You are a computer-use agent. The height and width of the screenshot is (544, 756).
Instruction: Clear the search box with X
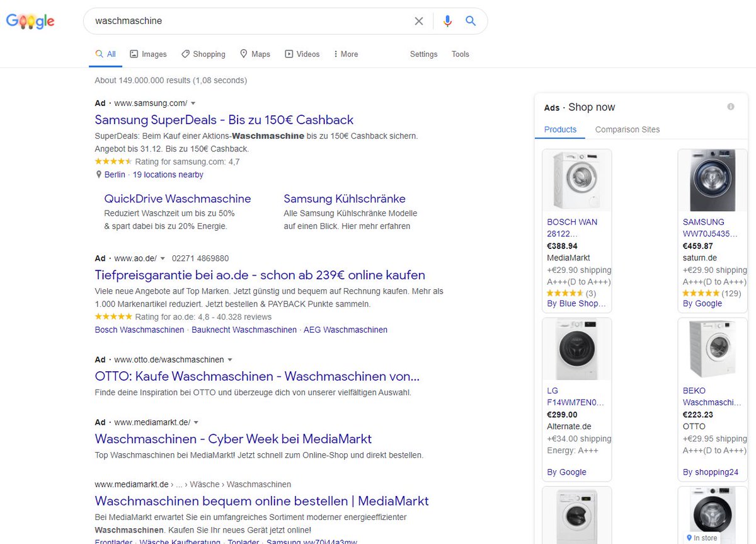coord(418,21)
